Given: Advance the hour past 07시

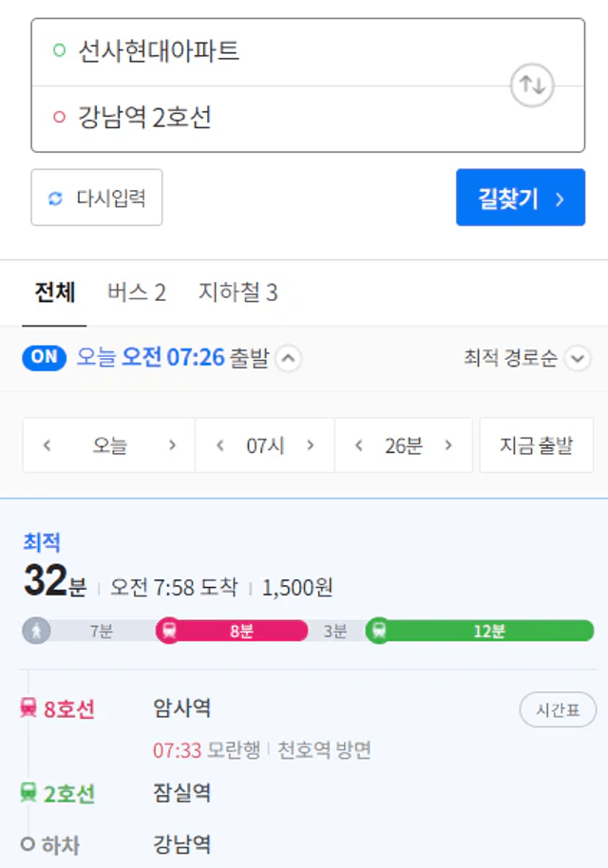Looking at the screenshot, I should pos(311,445).
